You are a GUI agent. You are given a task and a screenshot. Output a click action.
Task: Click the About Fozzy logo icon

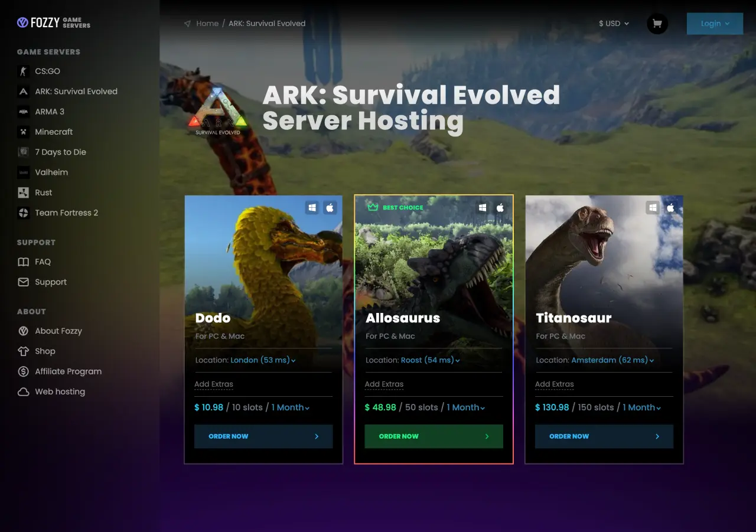tap(23, 331)
